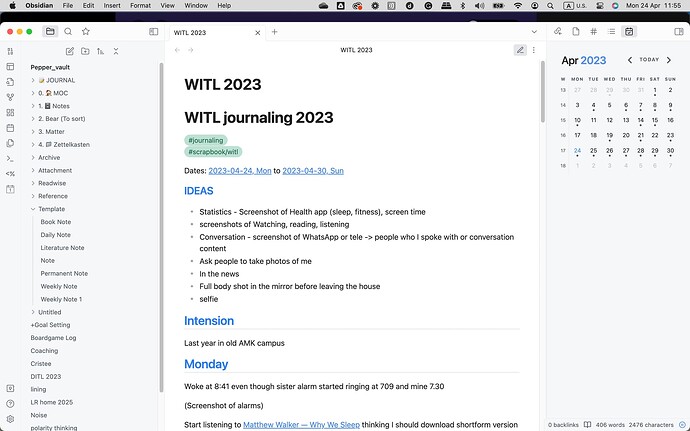Open note's more options menu
The image size is (690, 431).
534,50
